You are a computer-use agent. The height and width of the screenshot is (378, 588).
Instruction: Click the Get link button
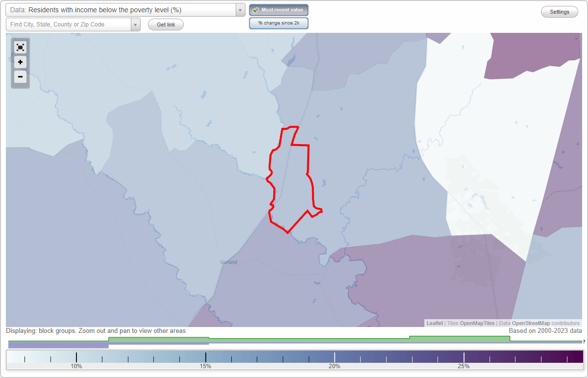166,24
